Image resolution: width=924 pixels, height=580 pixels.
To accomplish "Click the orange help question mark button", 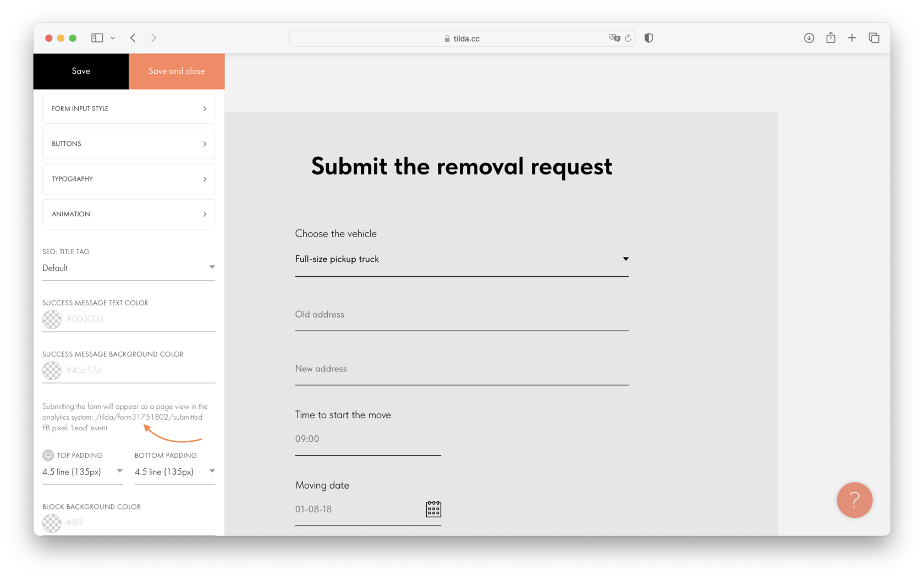I will coord(854,500).
